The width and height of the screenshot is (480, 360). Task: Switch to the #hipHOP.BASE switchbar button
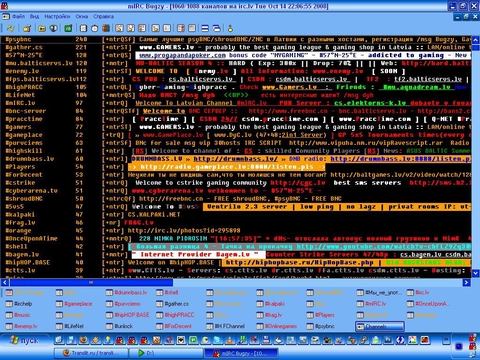point(127,315)
